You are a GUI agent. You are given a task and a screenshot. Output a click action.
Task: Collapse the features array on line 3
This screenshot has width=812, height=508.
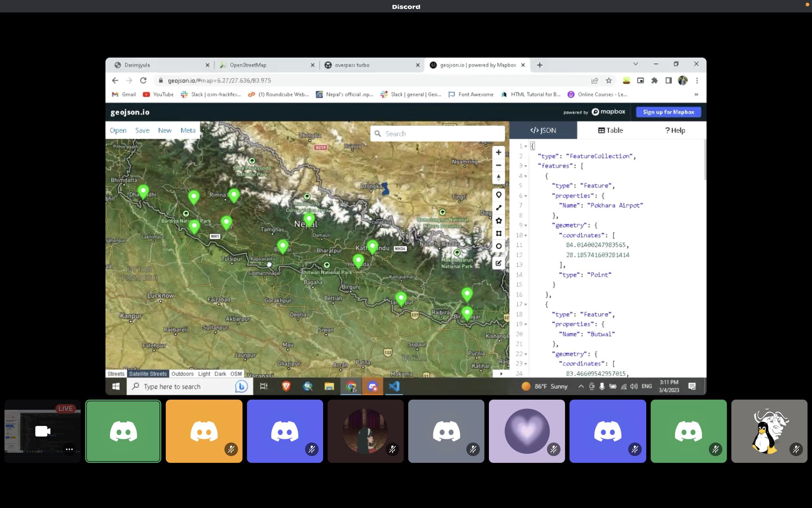526,166
